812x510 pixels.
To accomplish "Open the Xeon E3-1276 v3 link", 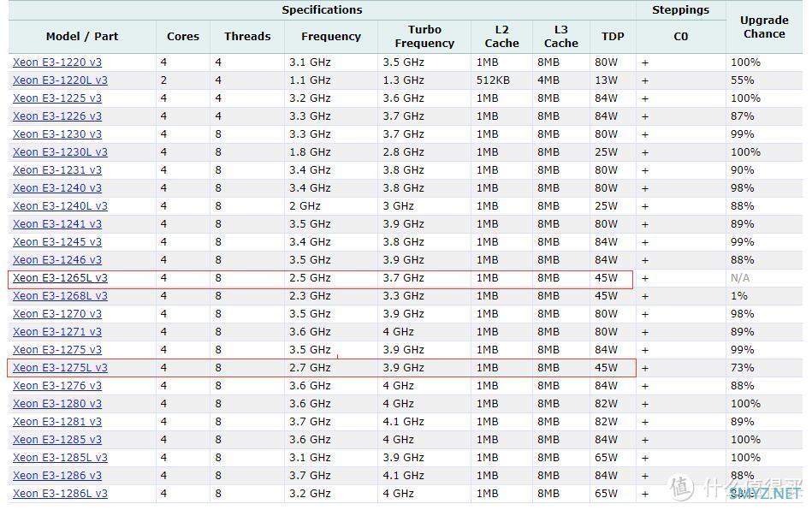I will [x=57, y=385].
